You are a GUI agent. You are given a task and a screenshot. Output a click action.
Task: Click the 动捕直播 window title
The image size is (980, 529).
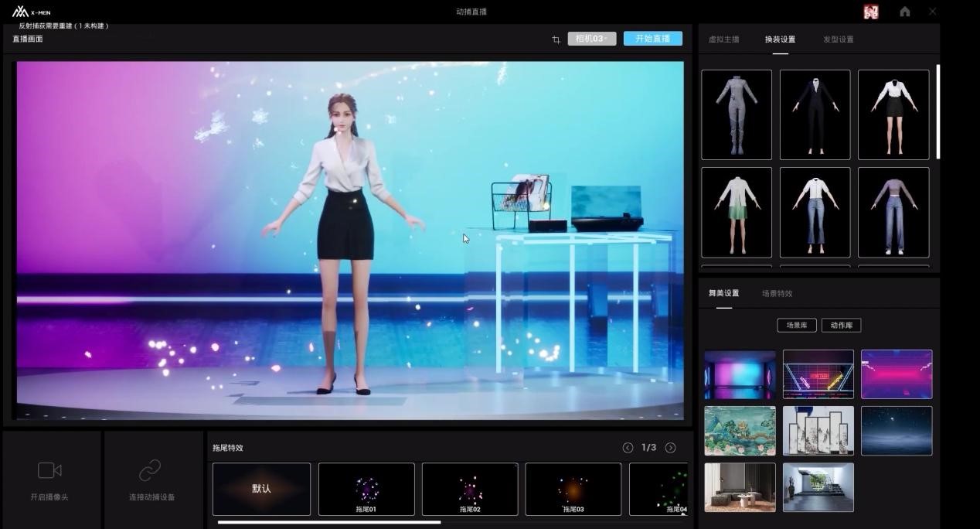(x=471, y=12)
